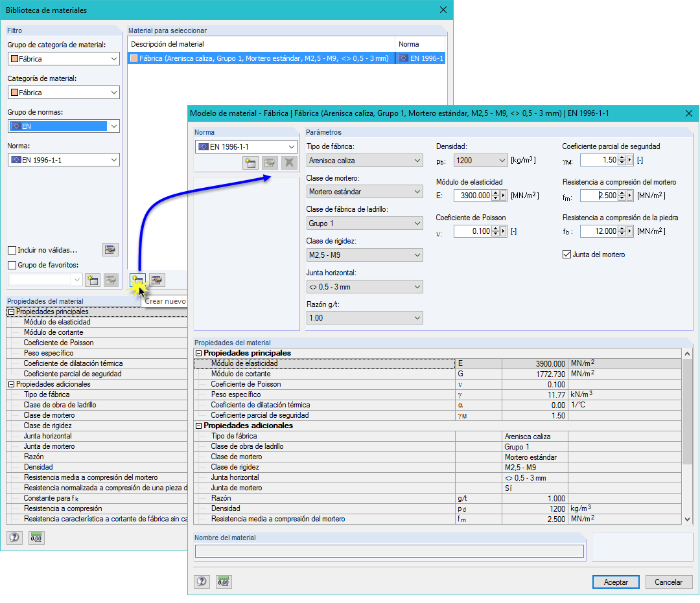Increase the fm mortar resistance value
This screenshot has height=603, width=700.
(622, 193)
